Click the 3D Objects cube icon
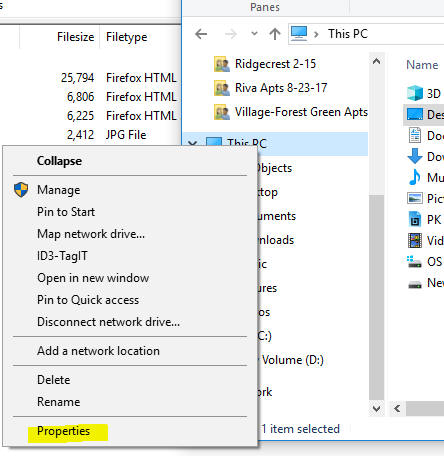The width and height of the screenshot is (444, 456). [415, 93]
